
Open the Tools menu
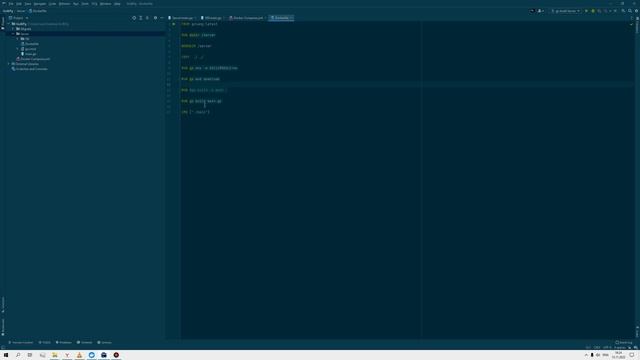[x=85, y=4]
